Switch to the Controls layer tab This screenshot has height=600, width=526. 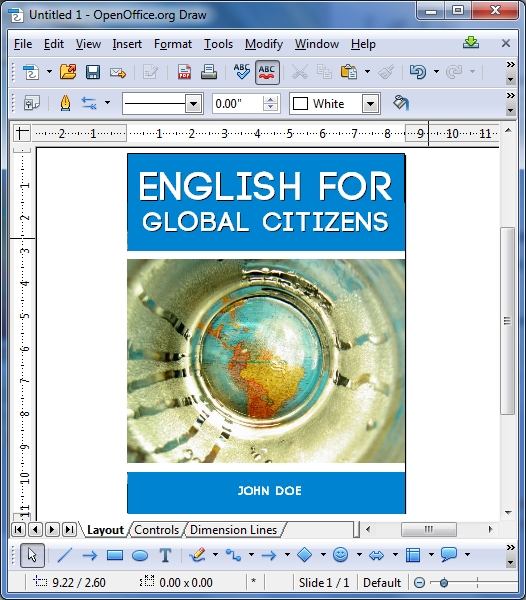point(156,530)
